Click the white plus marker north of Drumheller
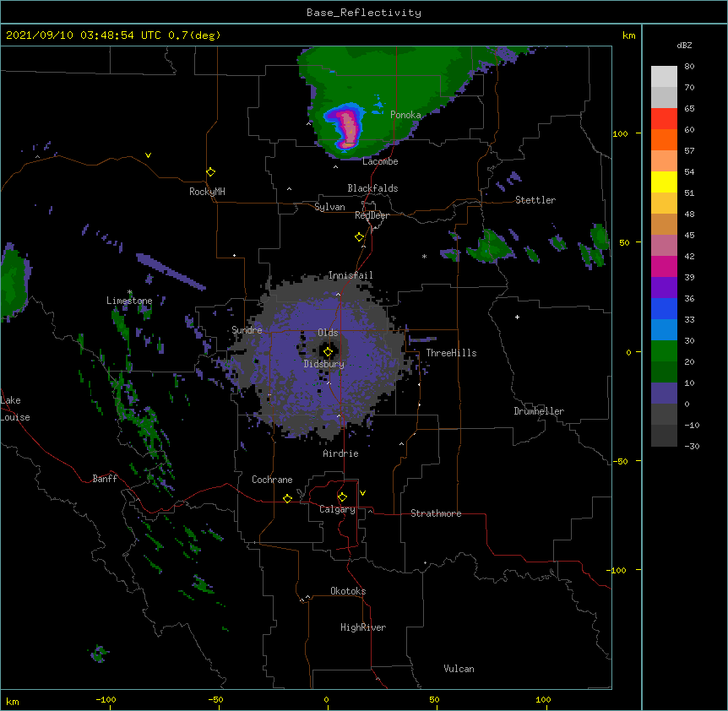Image resolution: width=728 pixels, height=711 pixels. coord(517,317)
